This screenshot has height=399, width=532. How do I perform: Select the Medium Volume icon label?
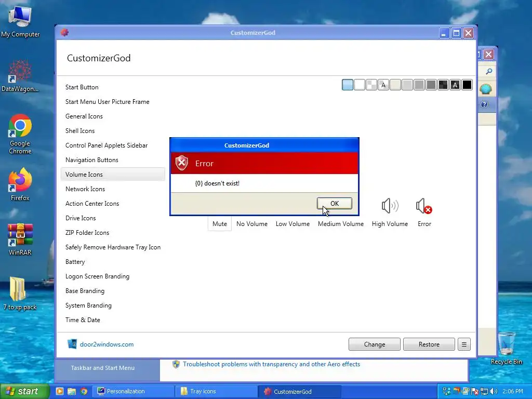341,224
